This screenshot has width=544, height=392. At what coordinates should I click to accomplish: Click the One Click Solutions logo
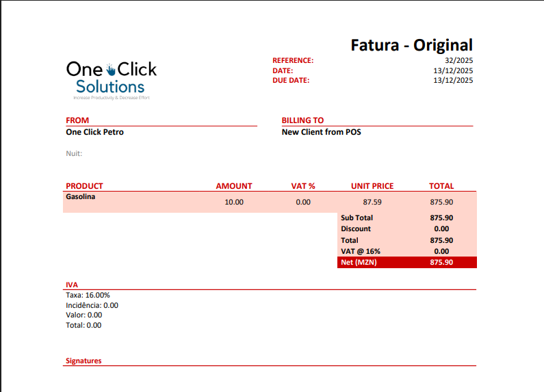point(112,81)
